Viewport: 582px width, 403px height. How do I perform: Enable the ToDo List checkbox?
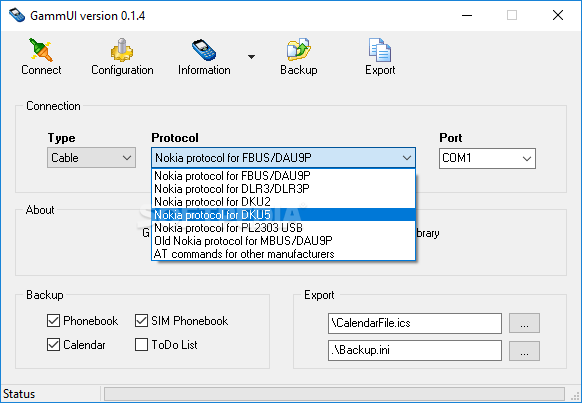pyautogui.click(x=141, y=345)
